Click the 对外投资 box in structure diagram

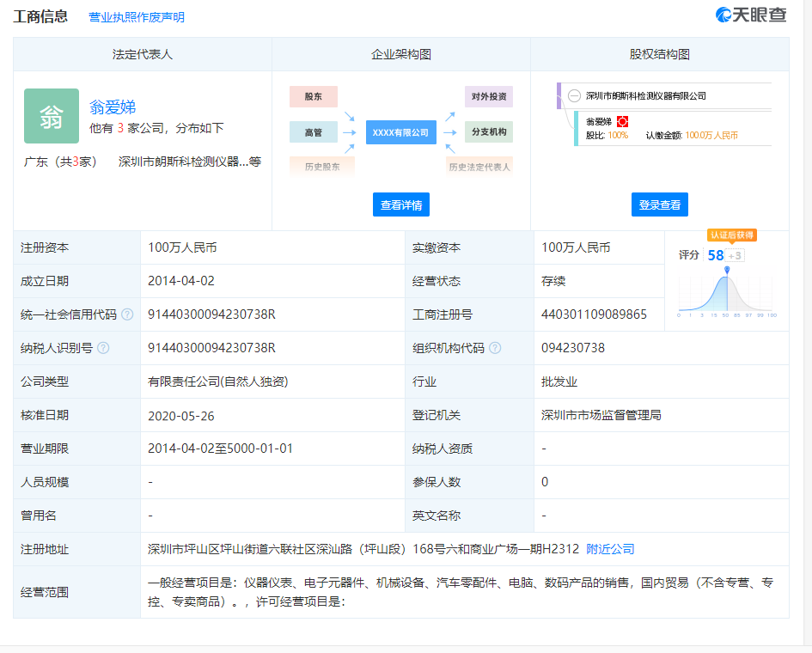click(489, 96)
